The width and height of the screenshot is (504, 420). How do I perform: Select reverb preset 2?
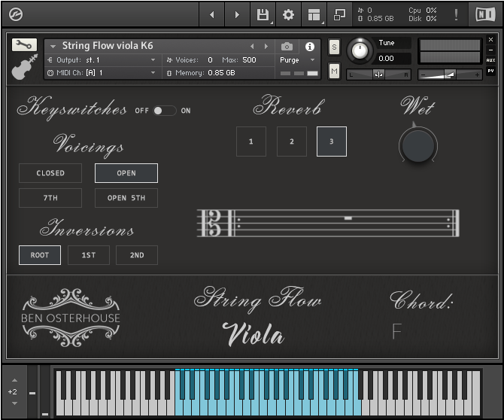point(292,142)
